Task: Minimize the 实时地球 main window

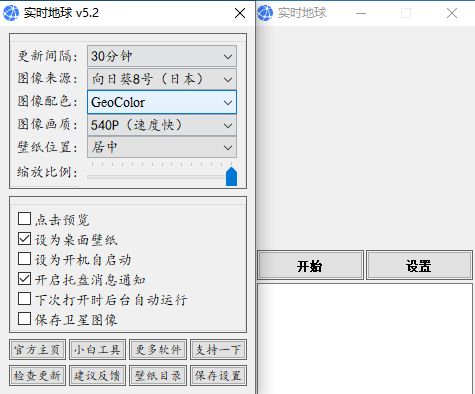Action: click(x=361, y=13)
